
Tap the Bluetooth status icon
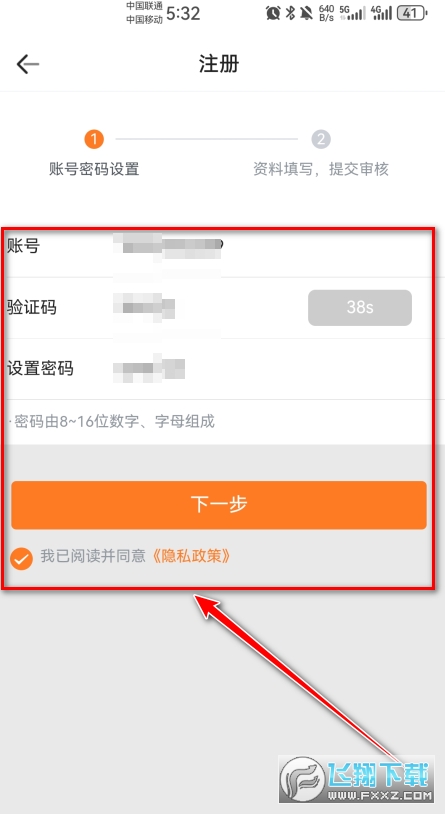291,13
